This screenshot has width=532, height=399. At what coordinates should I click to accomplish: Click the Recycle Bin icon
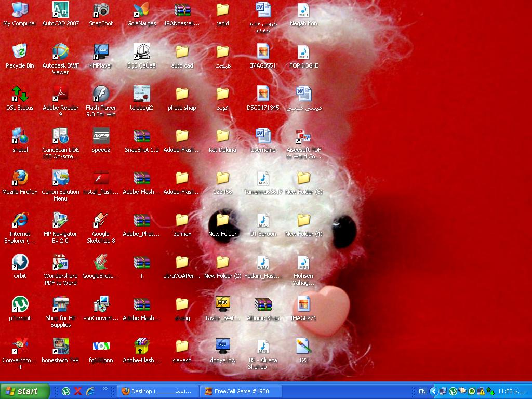(x=20, y=52)
